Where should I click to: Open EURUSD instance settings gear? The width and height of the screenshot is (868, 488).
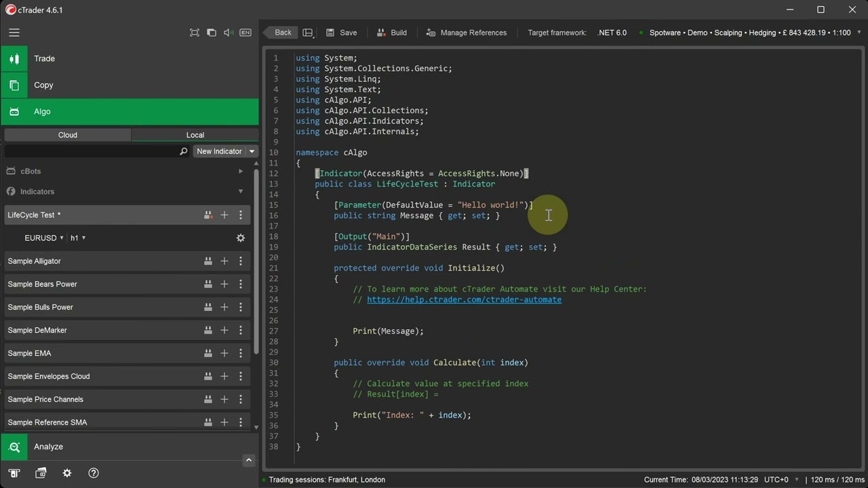(241, 238)
